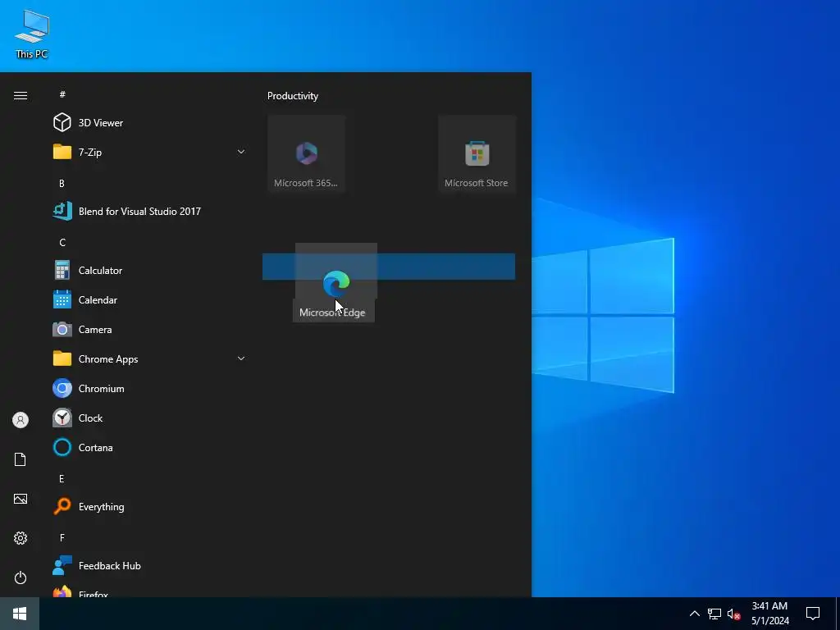Click the 7-Zip folder icon
840x630 pixels.
click(x=62, y=152)
